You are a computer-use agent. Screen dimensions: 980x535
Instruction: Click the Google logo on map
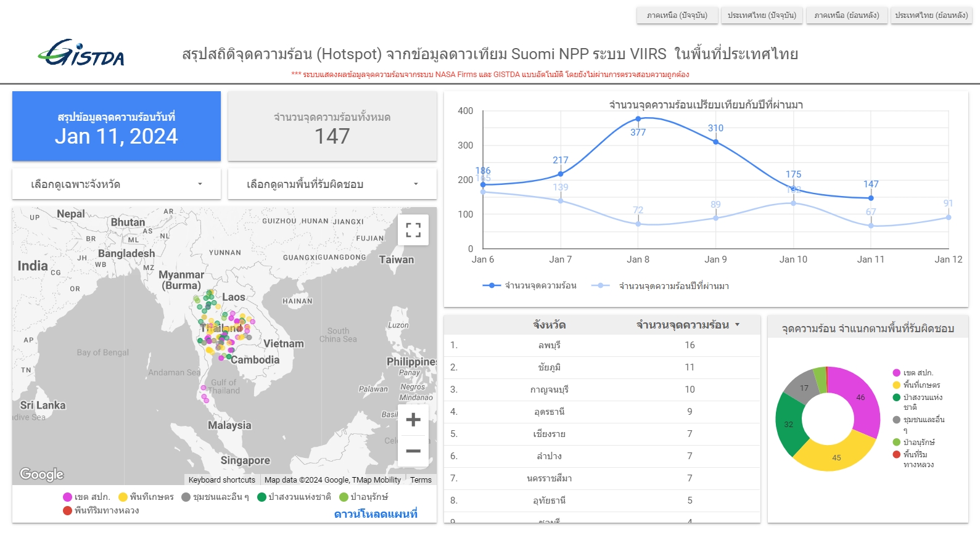coord(42,474)
